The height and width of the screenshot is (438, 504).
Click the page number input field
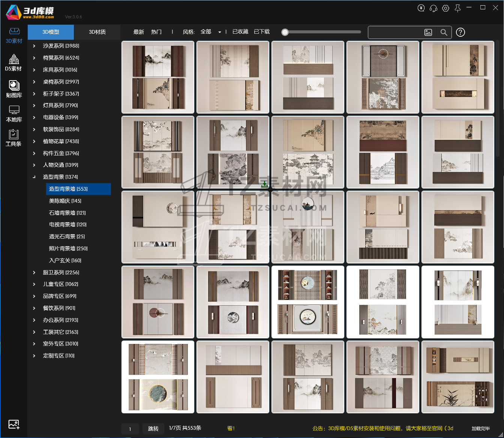130,429
